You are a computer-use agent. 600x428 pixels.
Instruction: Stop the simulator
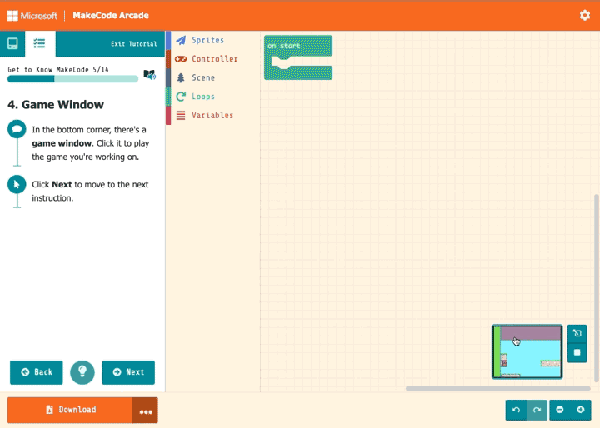577,352
